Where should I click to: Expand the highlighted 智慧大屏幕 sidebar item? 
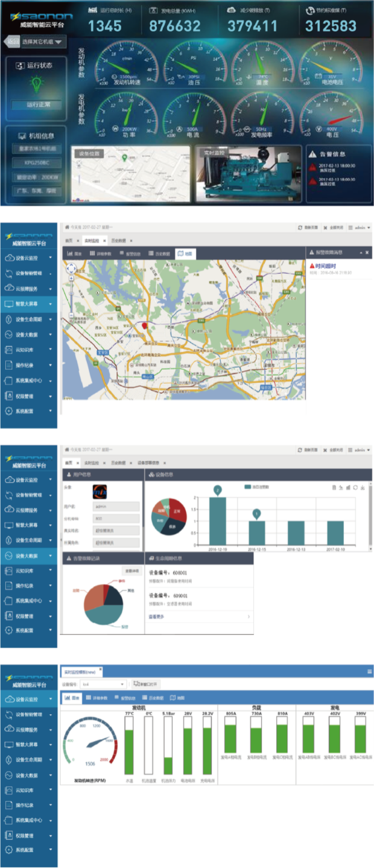(x=28, y=305)
